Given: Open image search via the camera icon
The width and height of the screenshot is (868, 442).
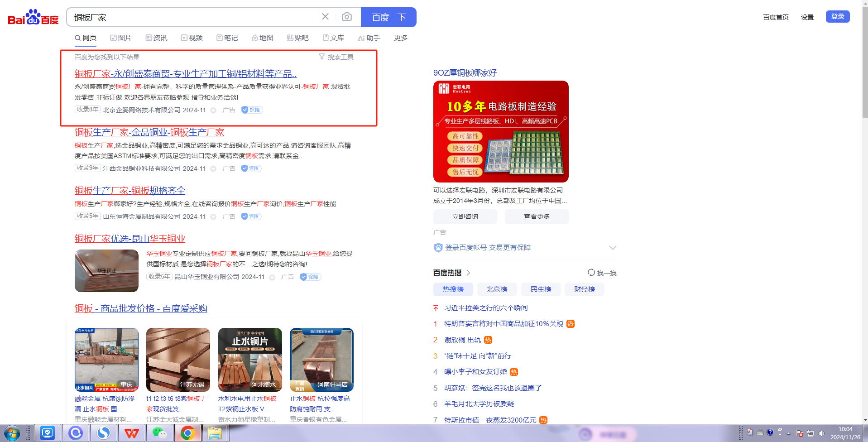Looking at the screenshot, I should pyautogui.click(x=347, y=17).
